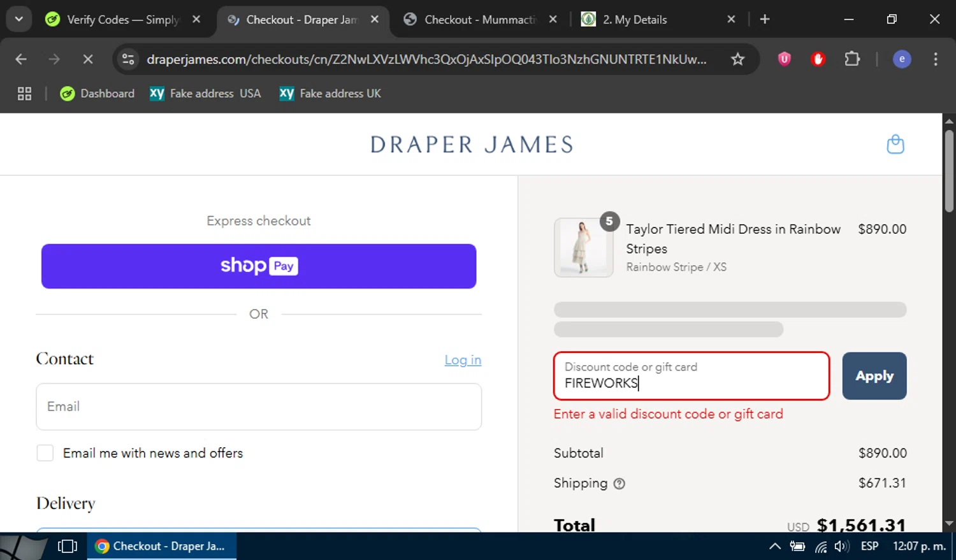
Task: Click the Draper James logo
Action: click(x=472, y=145)
